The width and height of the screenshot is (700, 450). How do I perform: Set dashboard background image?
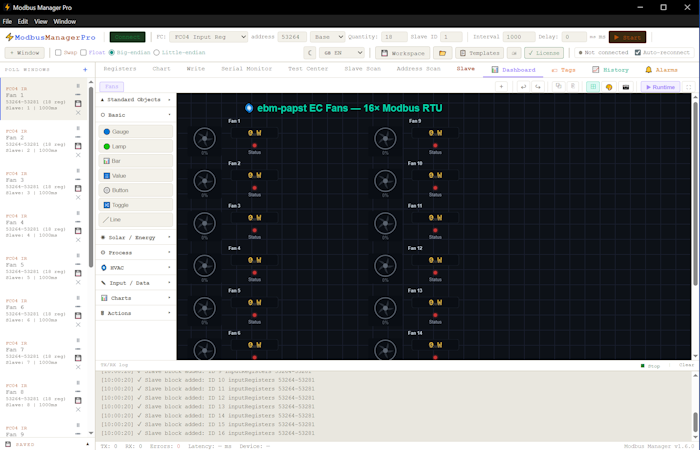[x=625, y=87]
